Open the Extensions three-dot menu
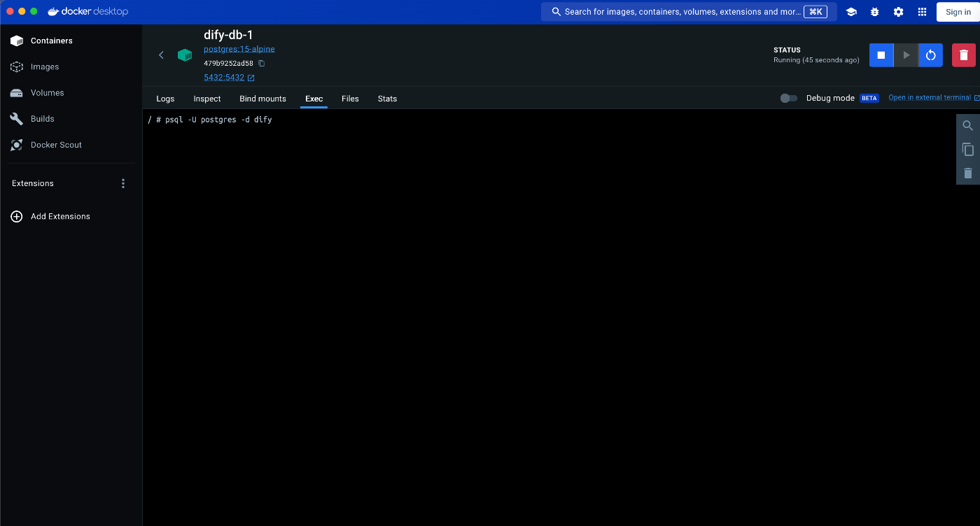Image resolution: width=980 pixels, height=526 pixels. pyautogui.click(x=123, y=183)
